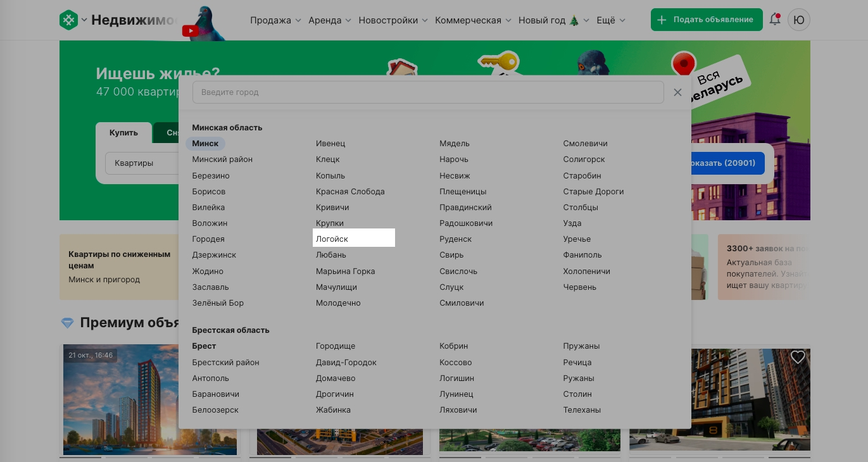This screenshot has width=868, height=462.
Task: Select Несвиж city
Action: coord(455,175)
